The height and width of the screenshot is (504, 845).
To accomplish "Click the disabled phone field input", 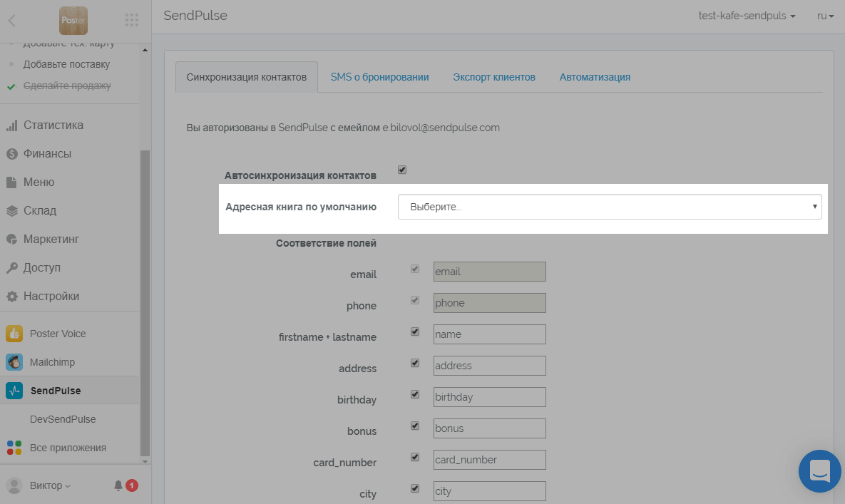I will (x=489, y=303).
